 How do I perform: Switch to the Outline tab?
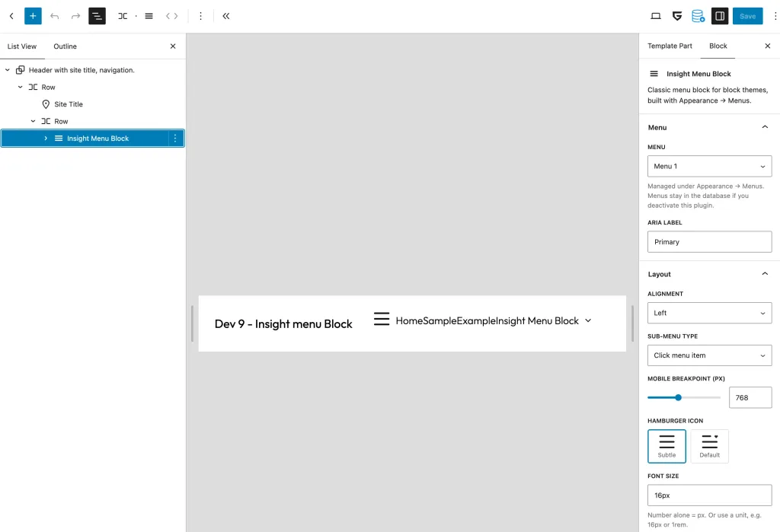66,46
